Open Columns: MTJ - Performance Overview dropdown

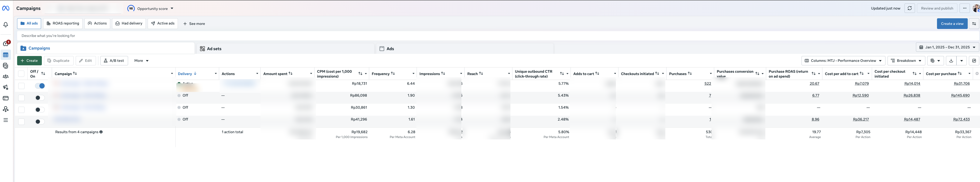843,61
